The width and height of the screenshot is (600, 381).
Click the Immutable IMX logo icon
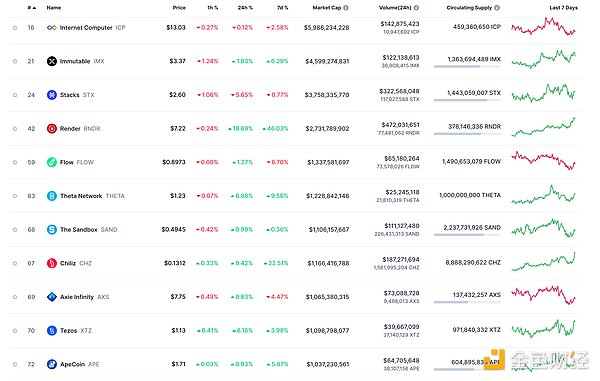52,61
